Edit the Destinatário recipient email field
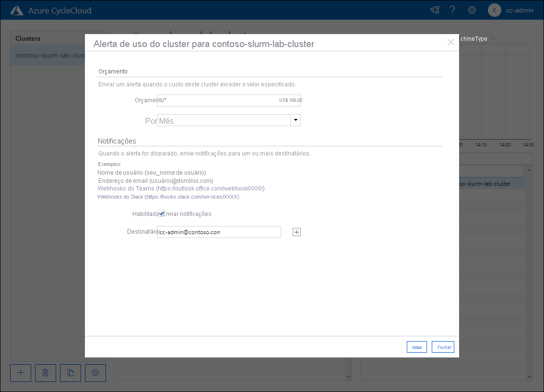 (x=219, y=232)
